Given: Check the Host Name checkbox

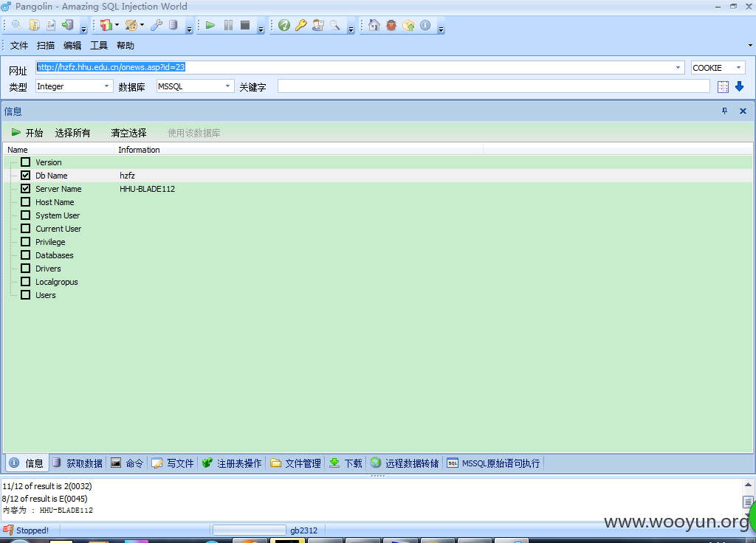Looking at the screenshot, I should [x=26, y=202].
